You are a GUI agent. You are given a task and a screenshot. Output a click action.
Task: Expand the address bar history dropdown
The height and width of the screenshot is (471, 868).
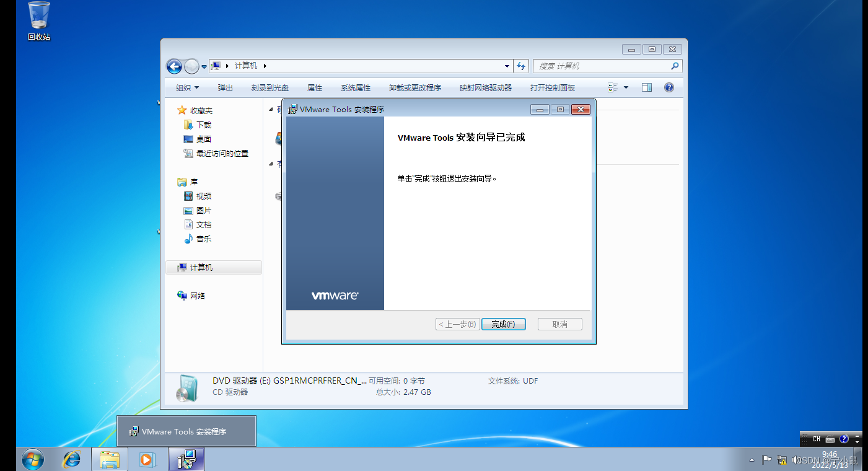(x=507, y=66)
